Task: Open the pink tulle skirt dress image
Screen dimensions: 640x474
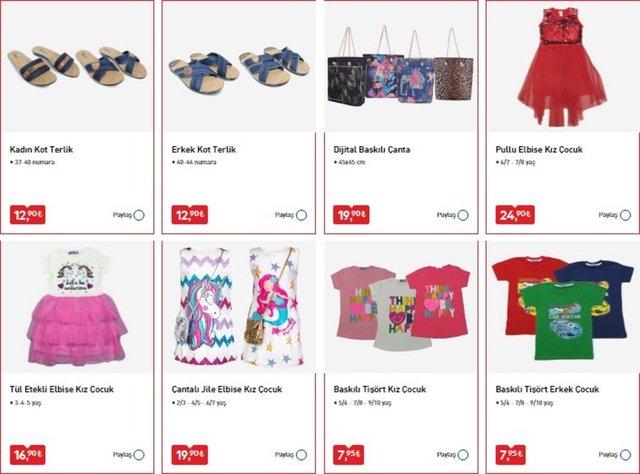Action: tap(77, 306)
